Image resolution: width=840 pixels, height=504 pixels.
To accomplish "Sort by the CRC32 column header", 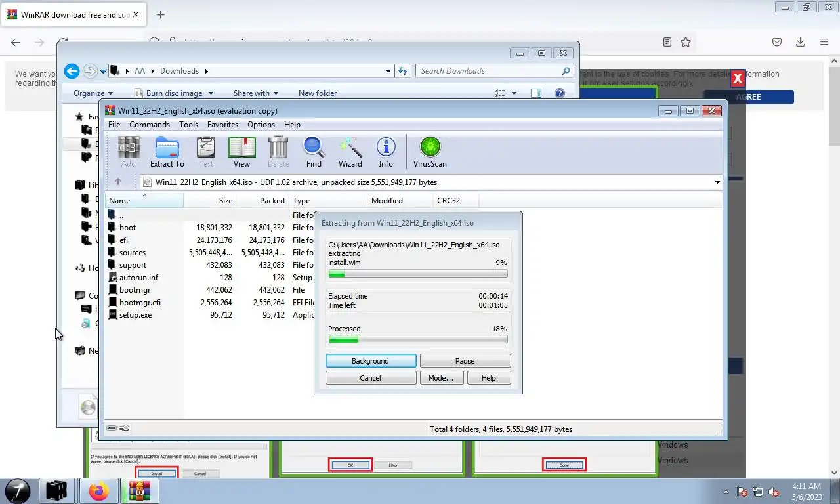I will coord(455,200).
